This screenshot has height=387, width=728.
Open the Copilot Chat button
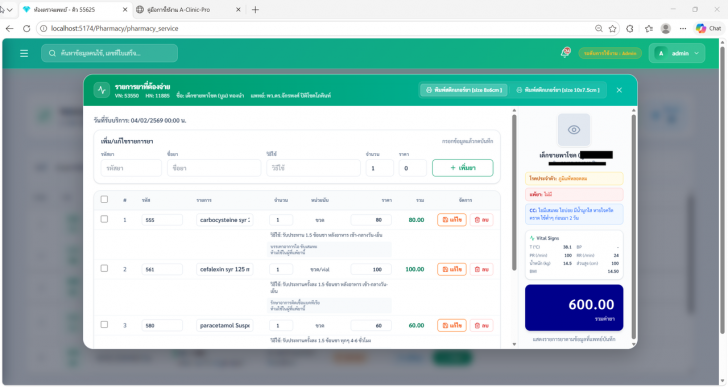point(708,28)
